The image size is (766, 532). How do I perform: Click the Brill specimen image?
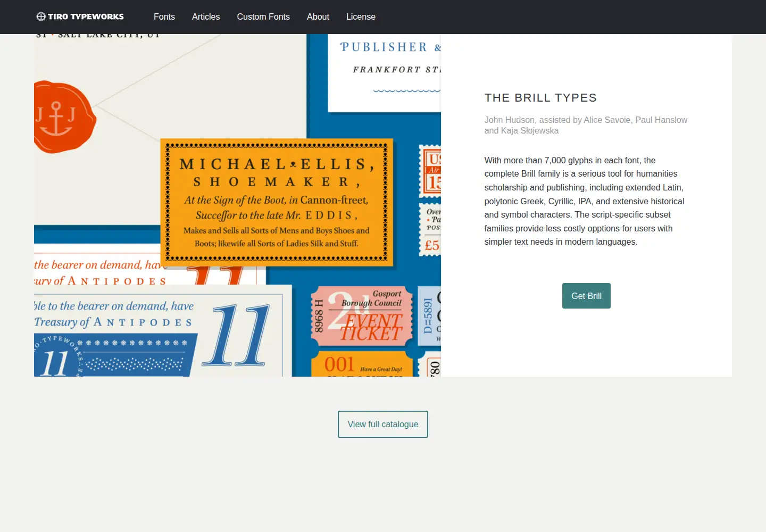[x=237, y=205]
